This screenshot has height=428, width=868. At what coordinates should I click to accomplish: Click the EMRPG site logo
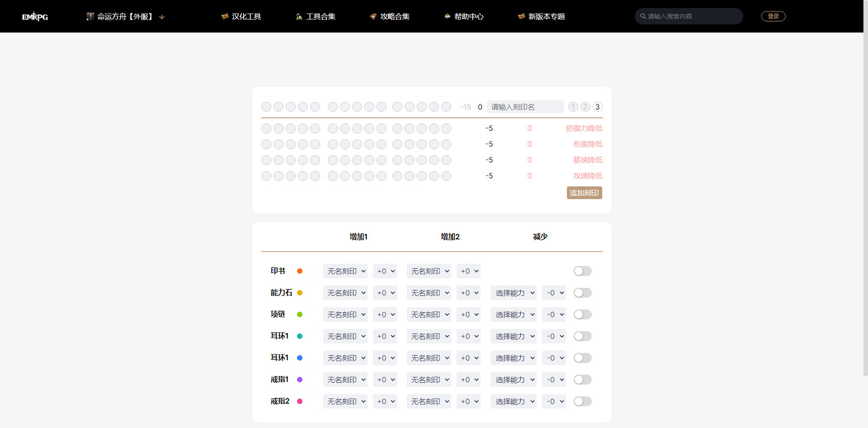(x=35, y=16)
